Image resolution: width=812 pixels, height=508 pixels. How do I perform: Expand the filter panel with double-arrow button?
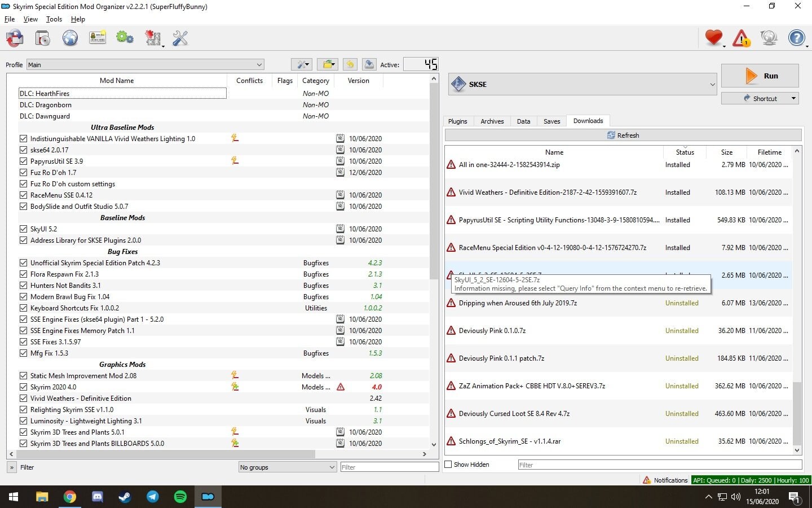(x=12, y=467)
